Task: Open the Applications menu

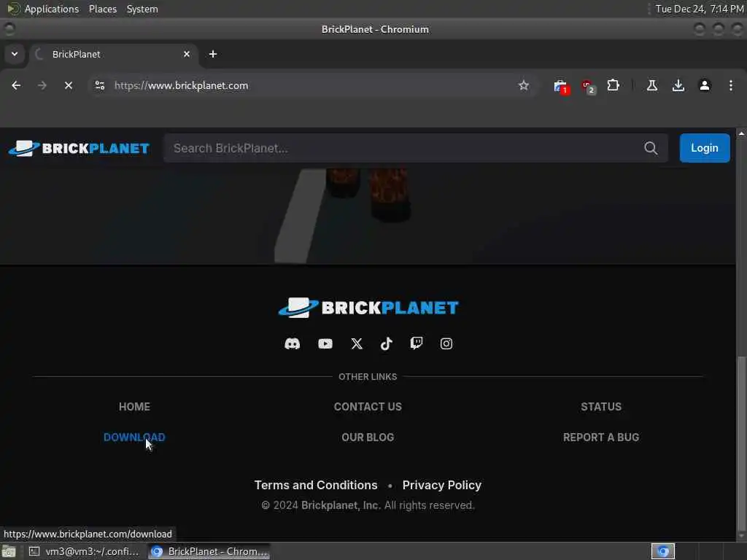Action: [x=52, y=9]
